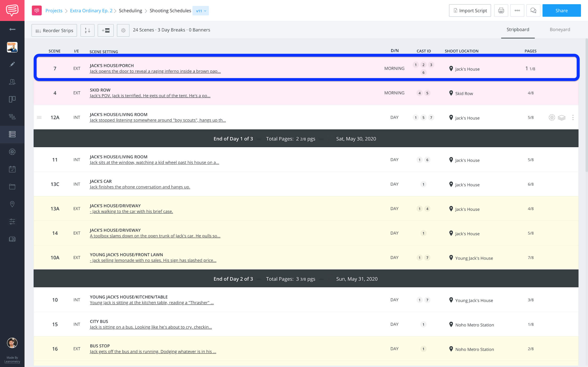Click scene number 16 Bus Stop
Viewport: 588px width, 367px height.
(x=55, y=349)
